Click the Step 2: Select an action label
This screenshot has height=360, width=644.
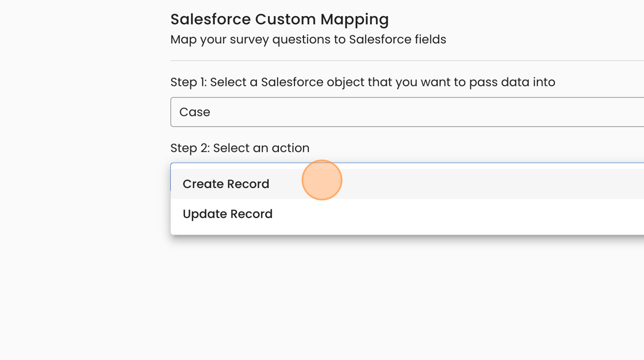coord(240,148)
